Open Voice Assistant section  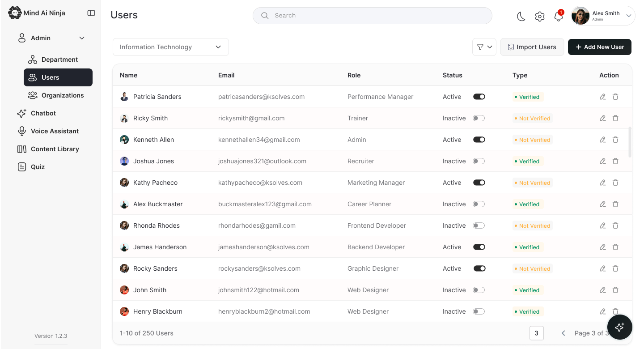click(48, 131)
